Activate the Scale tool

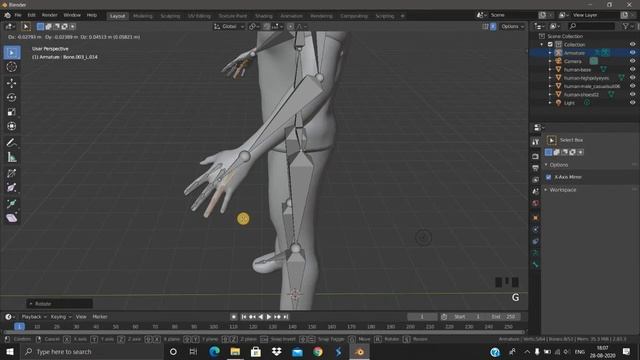click(x=11, y=112)
